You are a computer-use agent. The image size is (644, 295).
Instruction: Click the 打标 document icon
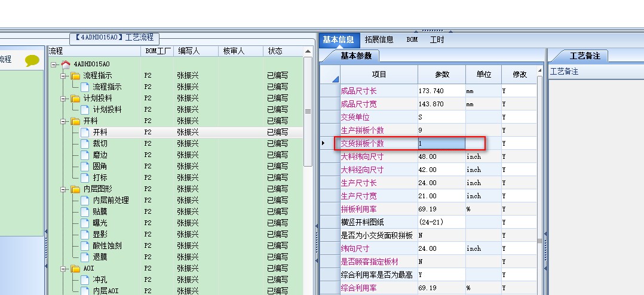coord(85,177)
